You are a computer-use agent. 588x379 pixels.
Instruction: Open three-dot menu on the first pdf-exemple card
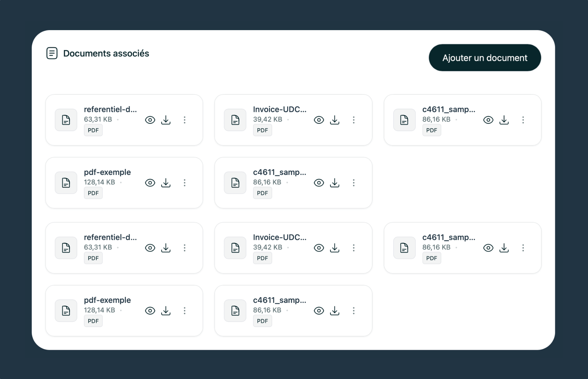(x=184, y=183)
